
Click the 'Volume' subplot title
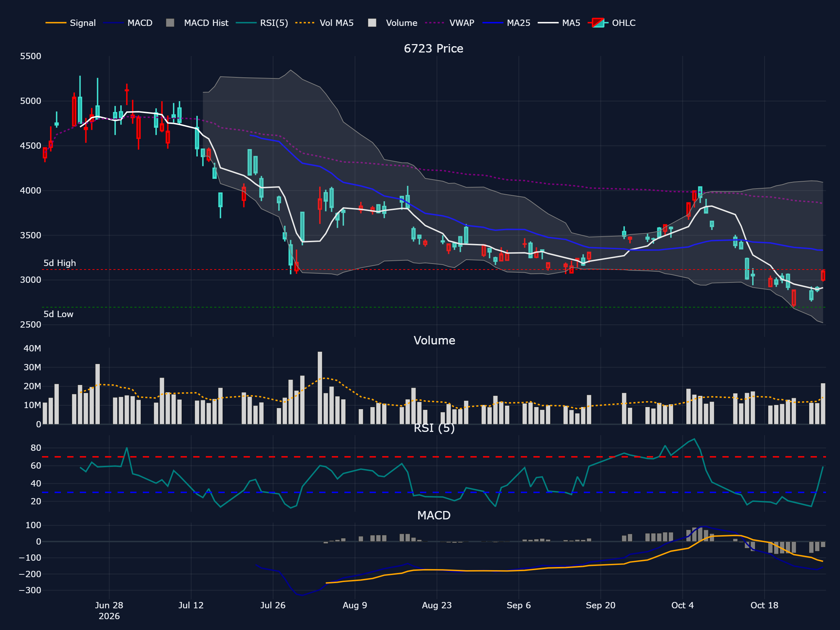(434, 340)
